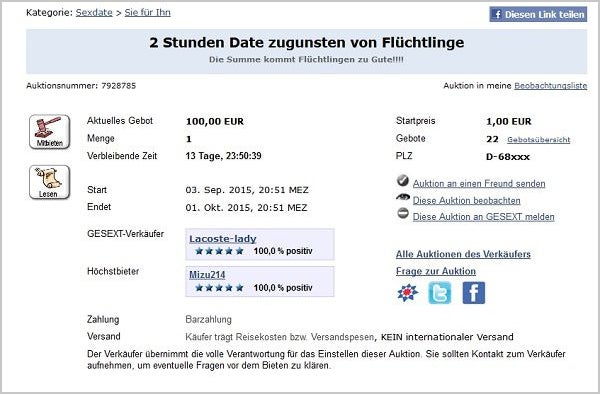This screenshot has width=600, height=394.
Task: Open the Gebotsübersicht link
Action: [539, 140]
